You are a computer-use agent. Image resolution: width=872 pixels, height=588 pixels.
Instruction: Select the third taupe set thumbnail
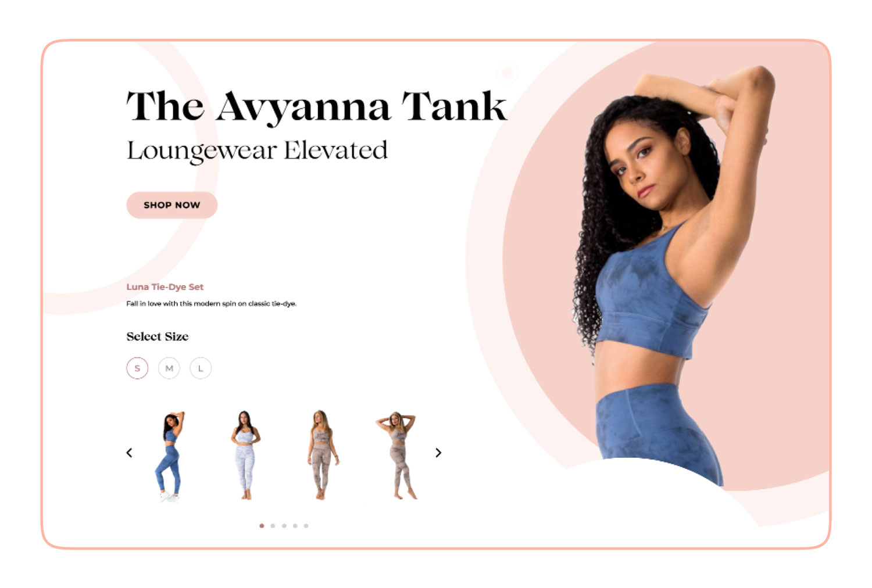click(321, 455)
